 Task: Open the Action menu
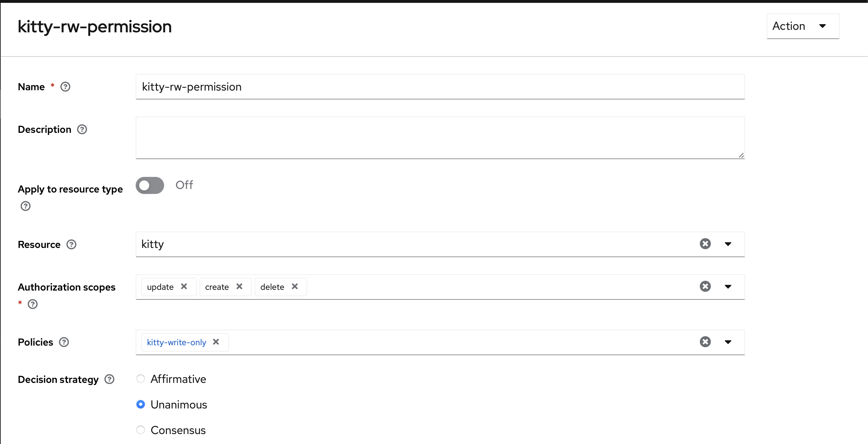(x=803, y=26)
